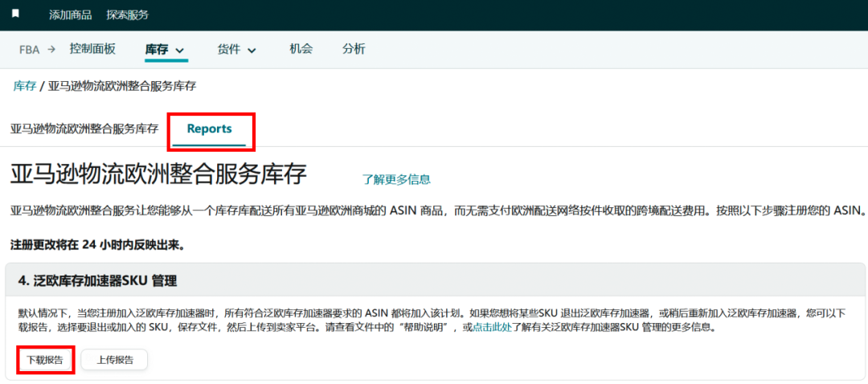Open 探索服务 in the top bar

click(x=128, y=15)
